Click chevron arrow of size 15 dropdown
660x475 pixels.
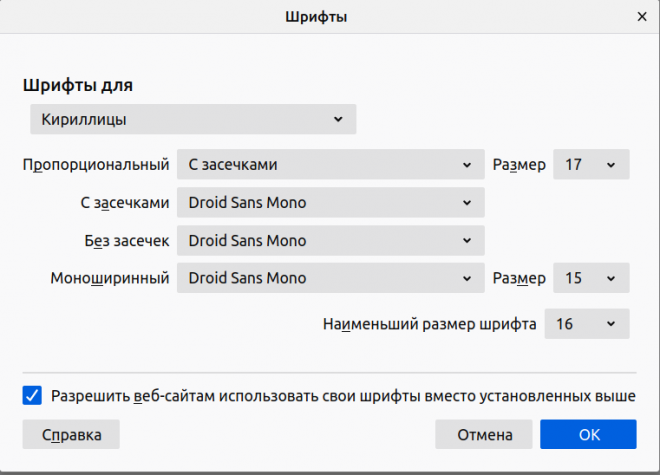611,279
